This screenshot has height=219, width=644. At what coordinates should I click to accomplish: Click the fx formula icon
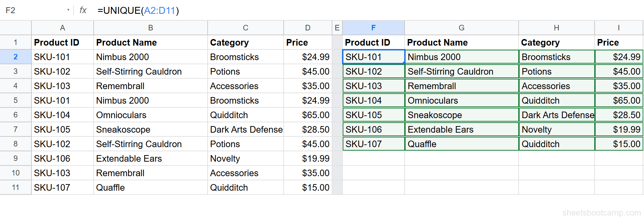click(x=83, y=10)
